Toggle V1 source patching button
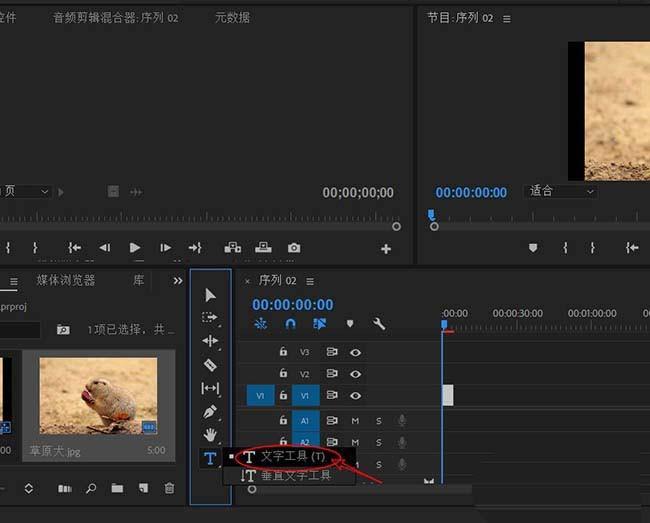This screenshot has height=523, width=650. (x=260, y=396)
